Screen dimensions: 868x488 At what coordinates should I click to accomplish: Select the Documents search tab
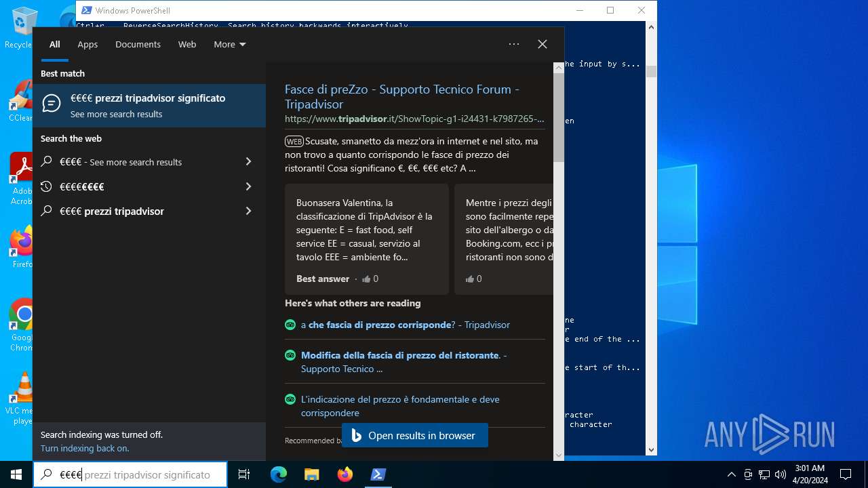tap(138, 44)
